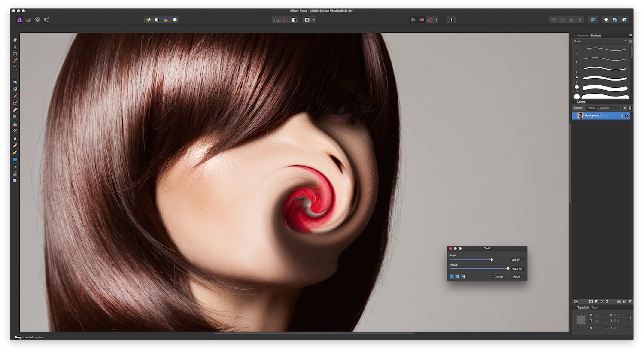Expand the layer Opacity 100% dropdown

point(592,108)
